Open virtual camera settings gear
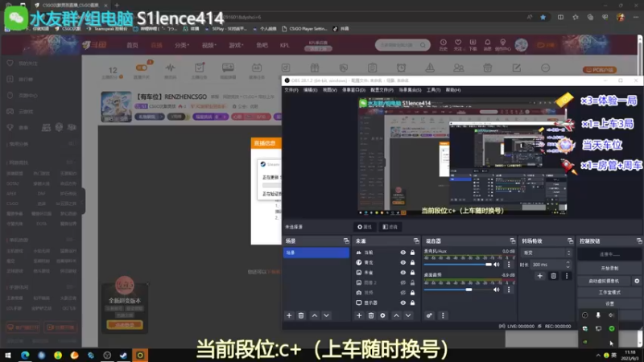This screenshot has width=644, height=362. point(637,281)
